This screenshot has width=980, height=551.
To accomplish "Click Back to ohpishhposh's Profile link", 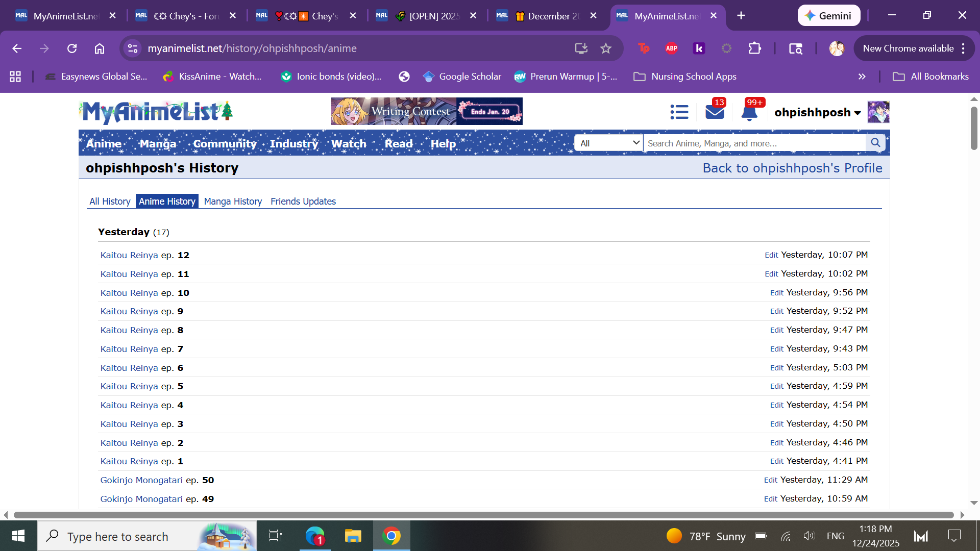I will coord(792,168).
